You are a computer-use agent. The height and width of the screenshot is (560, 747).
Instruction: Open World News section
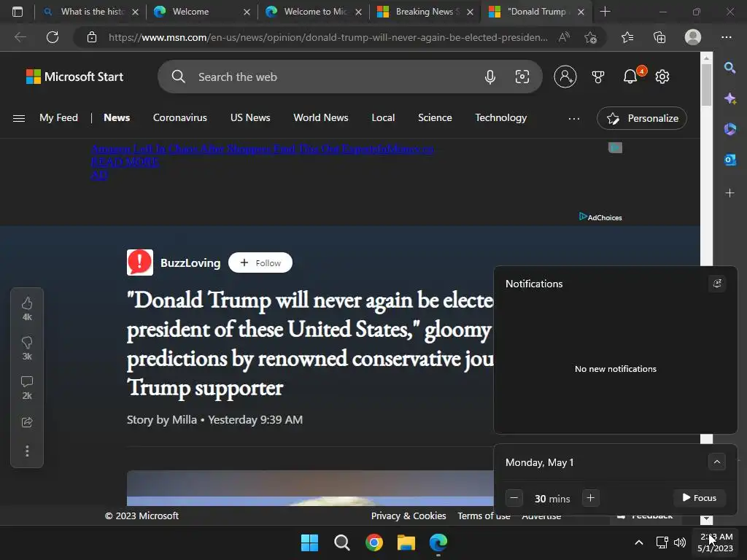[321, 117]
